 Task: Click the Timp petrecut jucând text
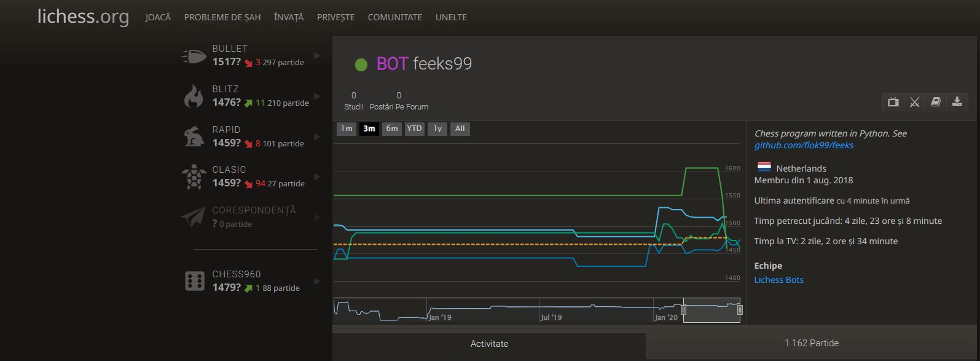coord(848,221)
